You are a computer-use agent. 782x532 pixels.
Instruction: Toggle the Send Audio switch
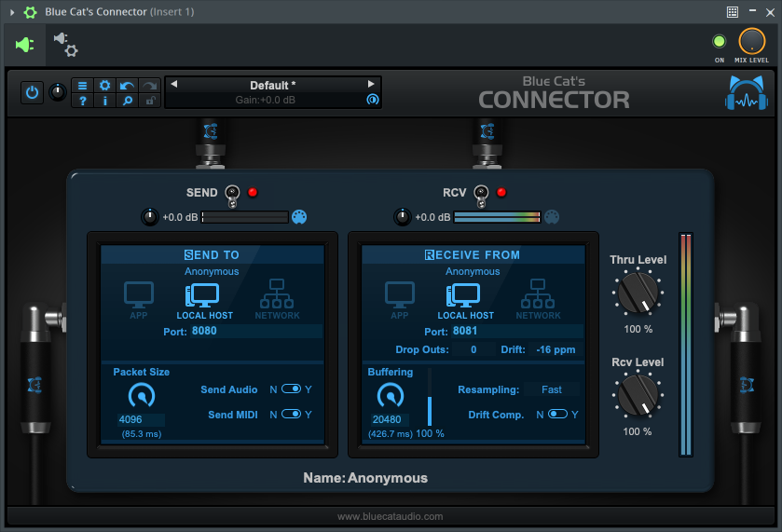(291, 389)
